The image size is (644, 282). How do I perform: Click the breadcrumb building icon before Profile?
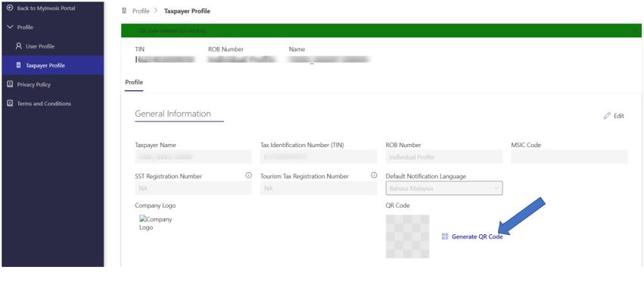point(124,11)
